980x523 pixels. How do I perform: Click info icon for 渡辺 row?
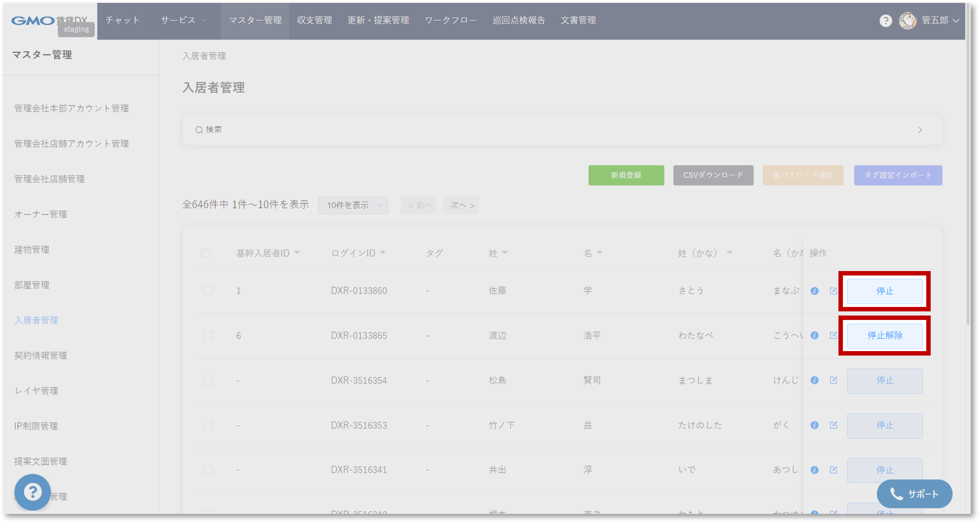pos(814,335)
